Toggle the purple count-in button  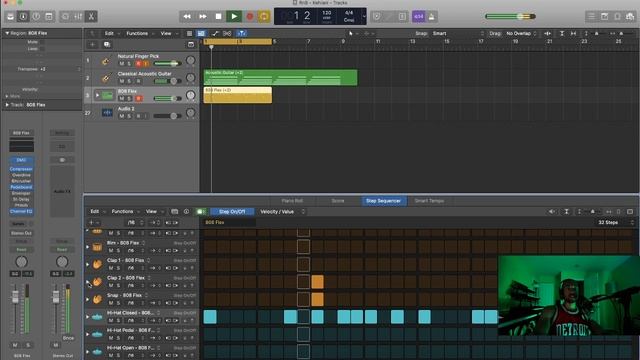(x=418, y=16)
